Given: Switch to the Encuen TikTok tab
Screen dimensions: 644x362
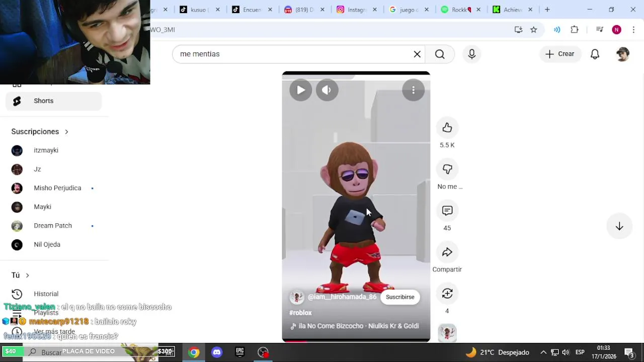Looking at the screenshot, I should pos(252,10).
